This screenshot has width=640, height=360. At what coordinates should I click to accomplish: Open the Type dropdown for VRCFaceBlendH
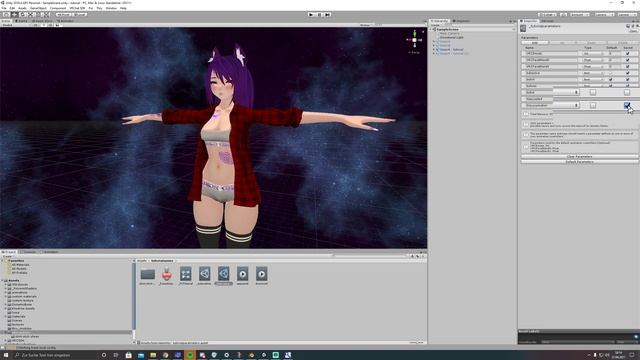pyautogui.click(x=593, y=60)
